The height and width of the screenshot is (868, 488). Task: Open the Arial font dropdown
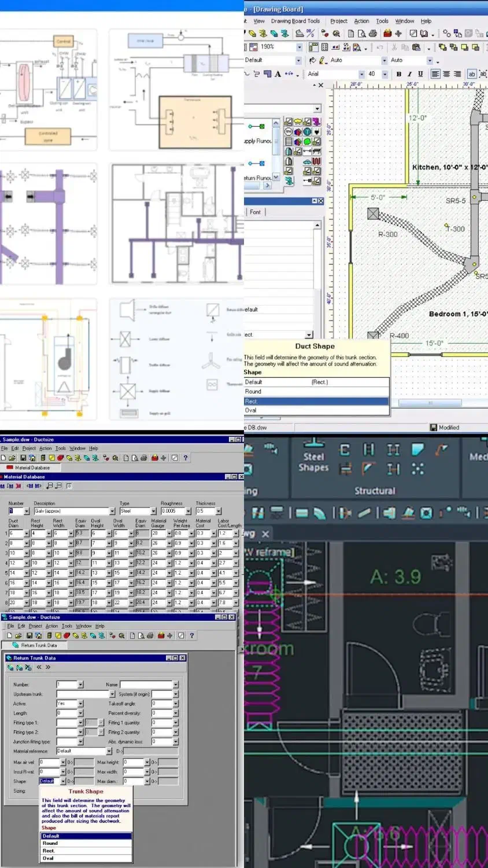(x=361, y=74)
